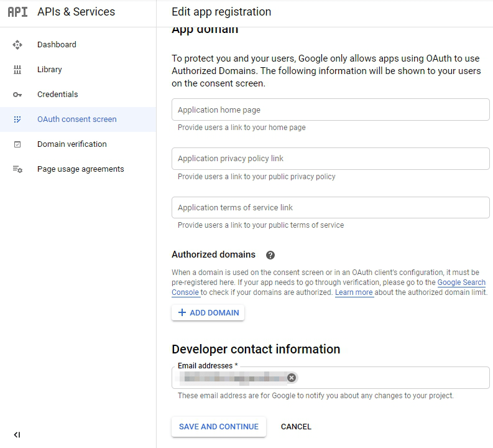
Task: Click the OAuth consent screen icon
Action: (x=17, y=119)
